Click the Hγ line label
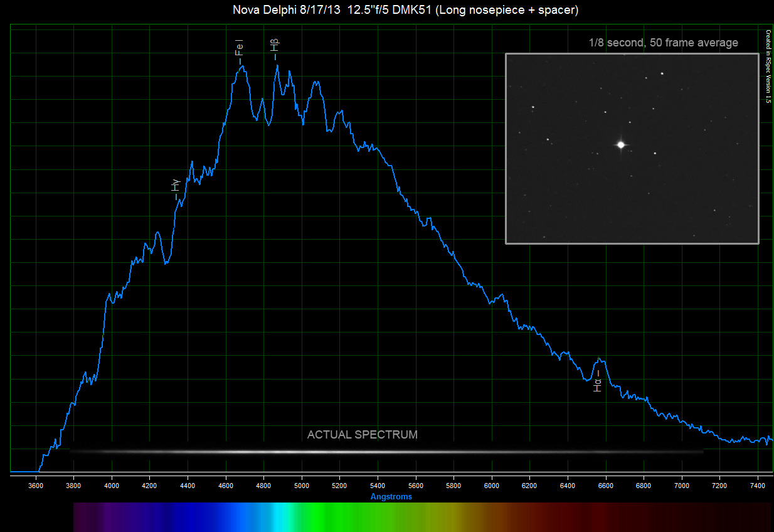 (x=176, y=188)
